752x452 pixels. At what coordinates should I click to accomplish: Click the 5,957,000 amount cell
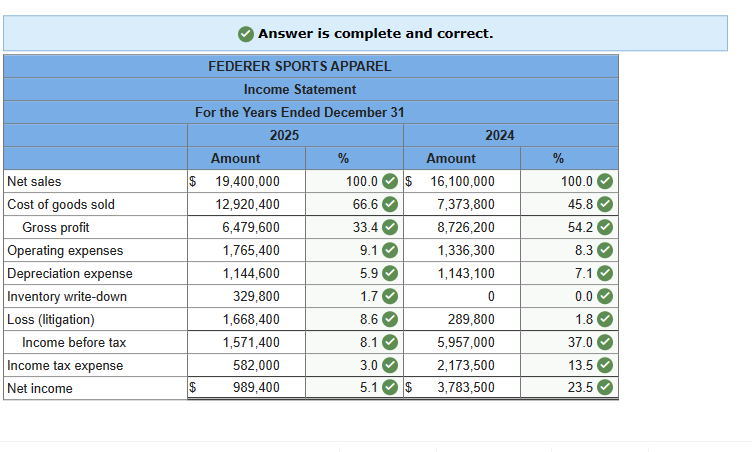[x=462, y=343]
